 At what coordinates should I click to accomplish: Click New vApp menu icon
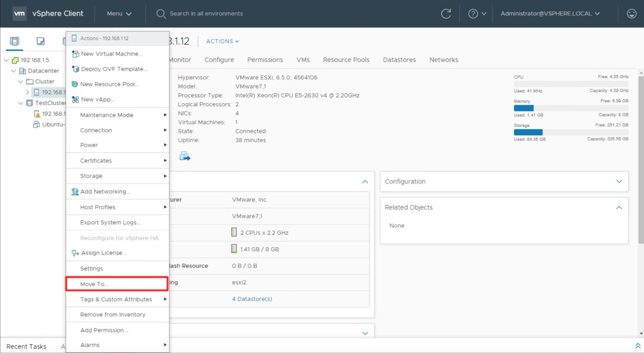75,99
